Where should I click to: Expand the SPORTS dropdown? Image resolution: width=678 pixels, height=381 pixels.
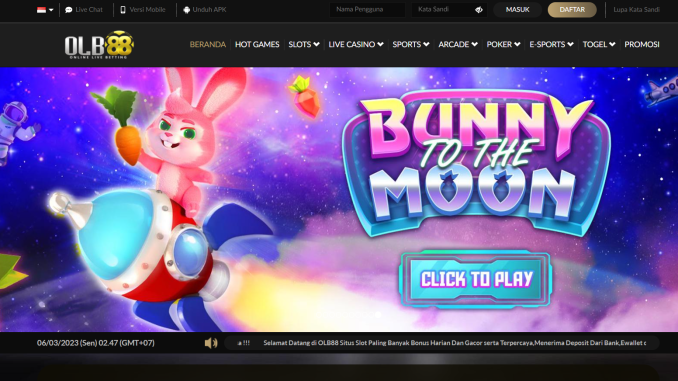(411, 44)
